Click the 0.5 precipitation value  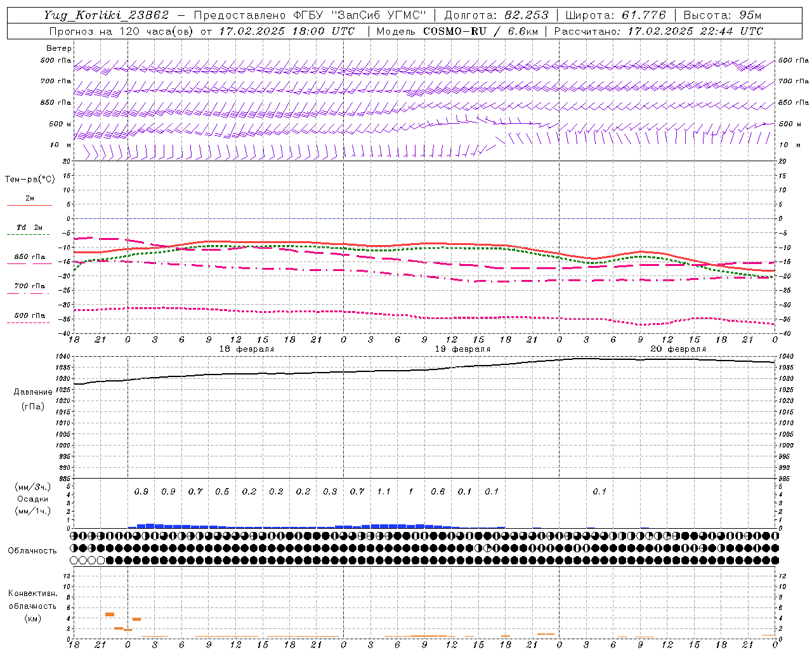pos(222,492)
